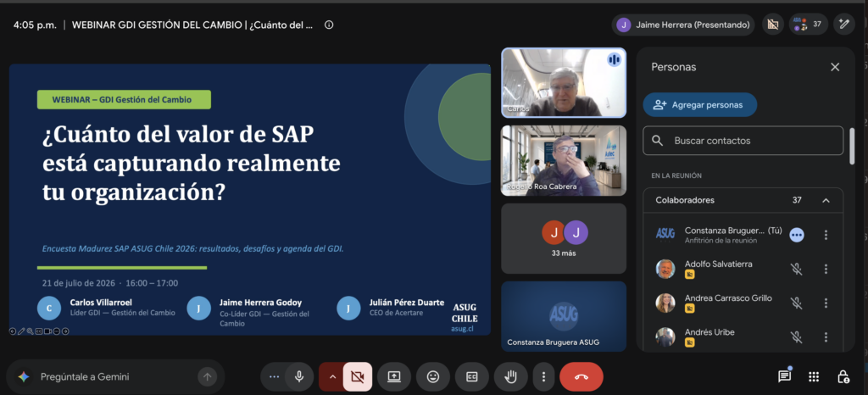Submit Gemini prompt arrow button
Image resolution: width=868 pixels, height=395 pixels.
207,376
